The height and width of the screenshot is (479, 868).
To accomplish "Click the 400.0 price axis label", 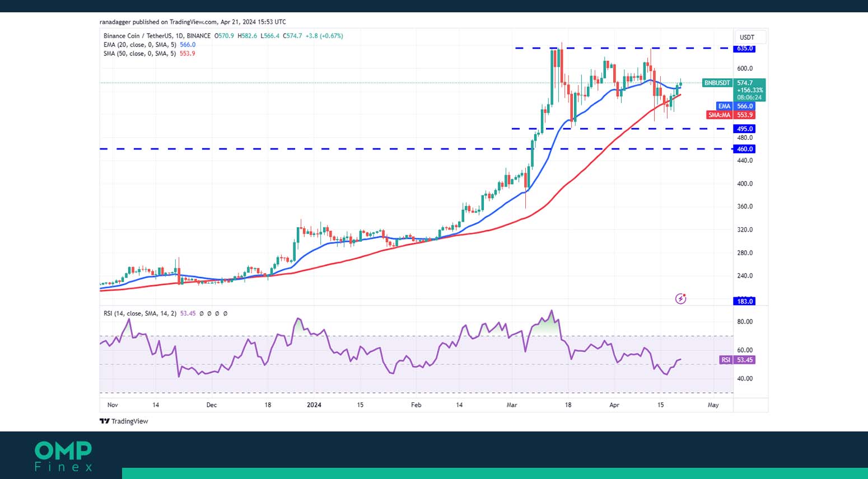I will [745, 184].
